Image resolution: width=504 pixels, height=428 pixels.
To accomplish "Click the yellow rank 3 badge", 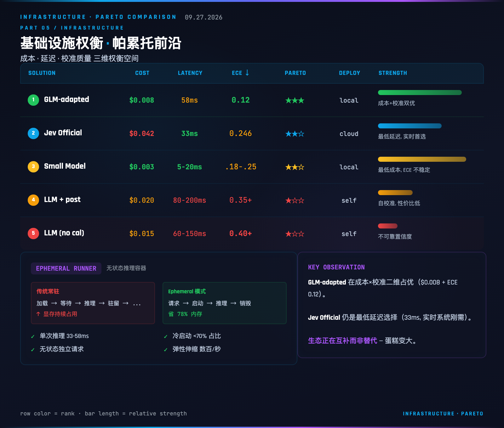I will [33, 166].
